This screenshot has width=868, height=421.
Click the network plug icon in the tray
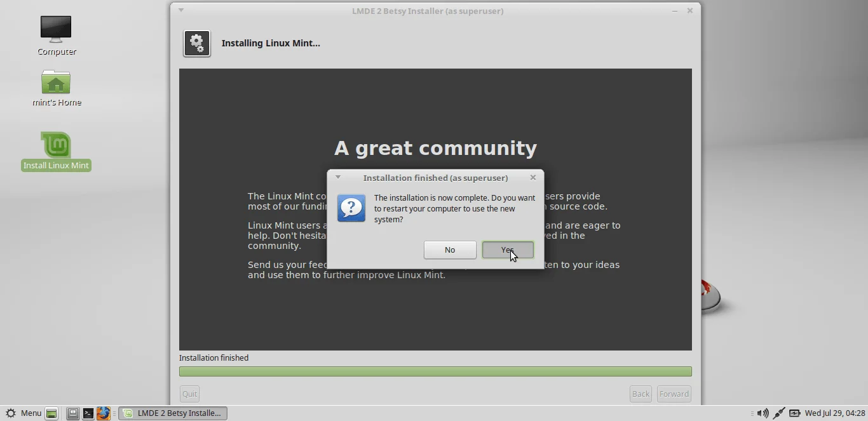(779, 413)
